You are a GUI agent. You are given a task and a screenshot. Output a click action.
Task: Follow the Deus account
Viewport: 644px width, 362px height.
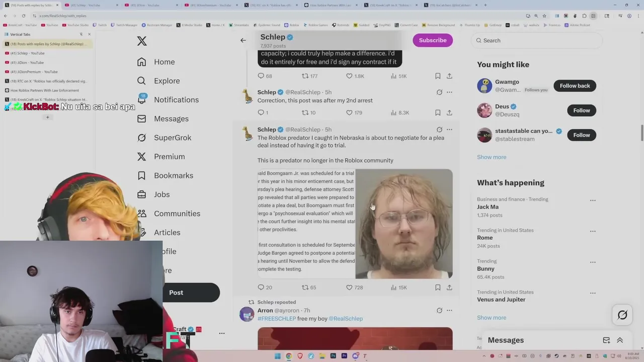tap(581, 110)
